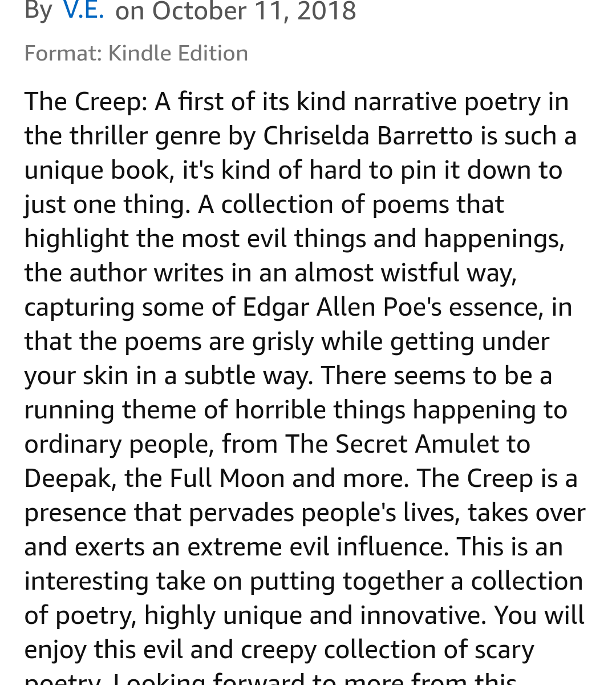Click the words 'Deepak, the Full Moon'
This screenshot has width=616, height=685.
pyautogui.click(x=154, y=478)
